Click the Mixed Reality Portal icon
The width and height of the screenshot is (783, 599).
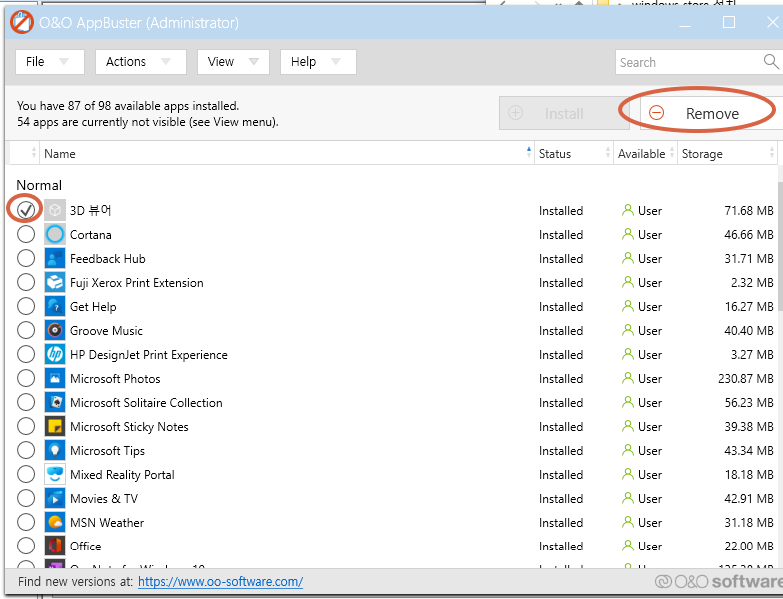(x=55, y=474)
